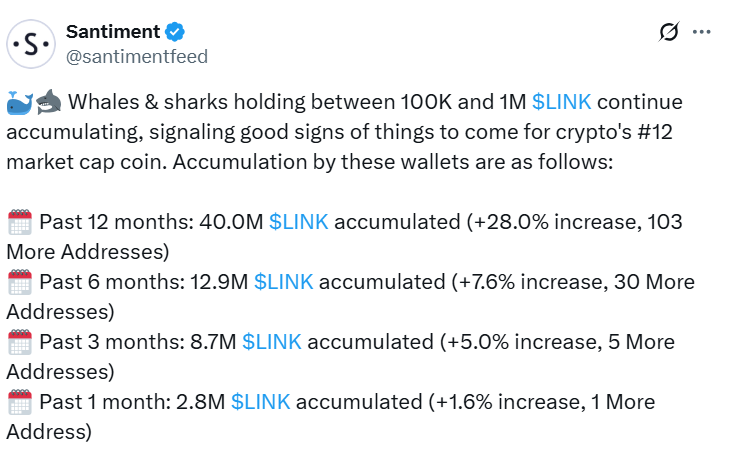Screen dimensions: 733x462
Task: Open the three-dot more options menu
Action: (x=702, y=33)
